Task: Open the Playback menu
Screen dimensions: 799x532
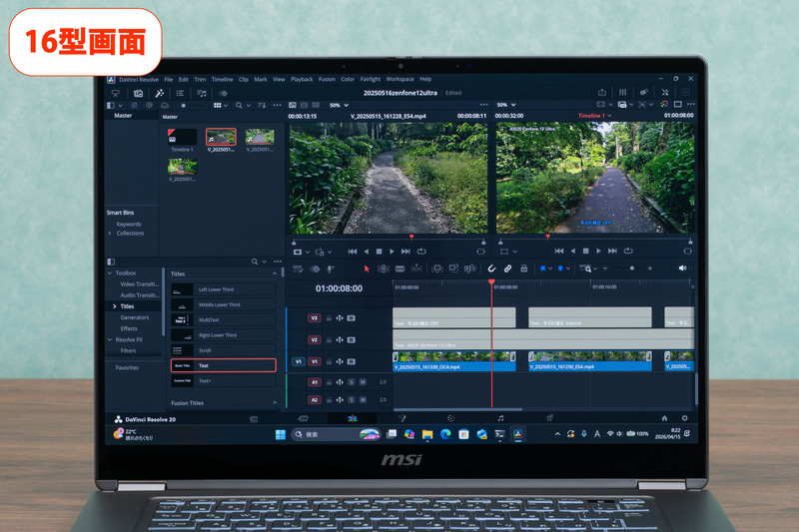Action: tap(302, 79)
